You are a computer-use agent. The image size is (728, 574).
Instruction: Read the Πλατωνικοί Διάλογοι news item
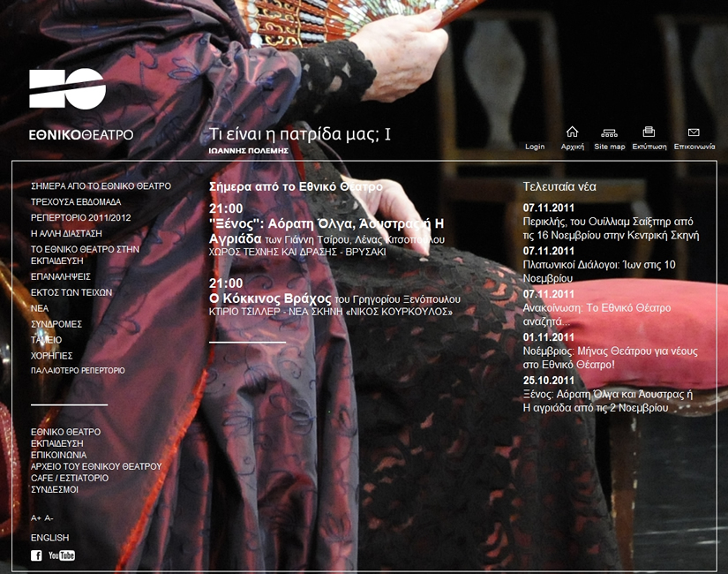[599, 270]
